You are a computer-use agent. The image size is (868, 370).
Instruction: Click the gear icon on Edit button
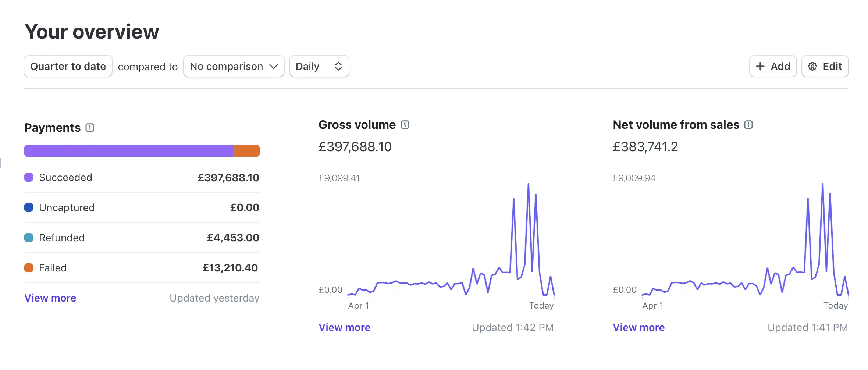coord(812,66)
